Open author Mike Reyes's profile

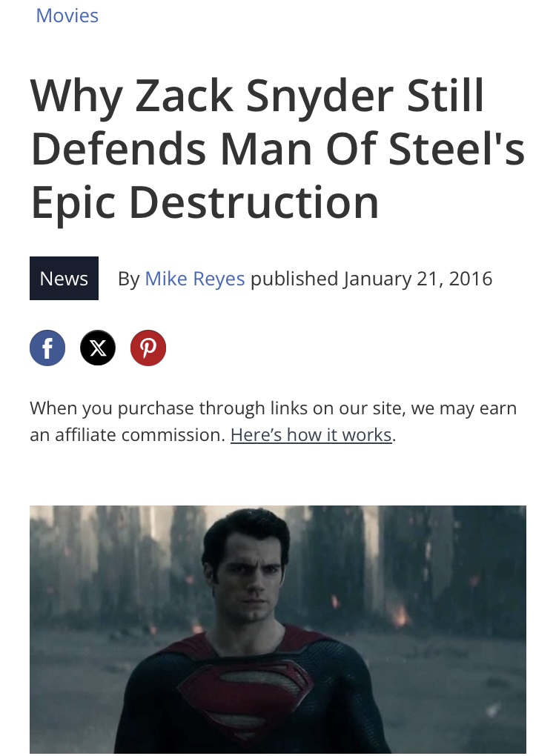click(x=195, y=278)
